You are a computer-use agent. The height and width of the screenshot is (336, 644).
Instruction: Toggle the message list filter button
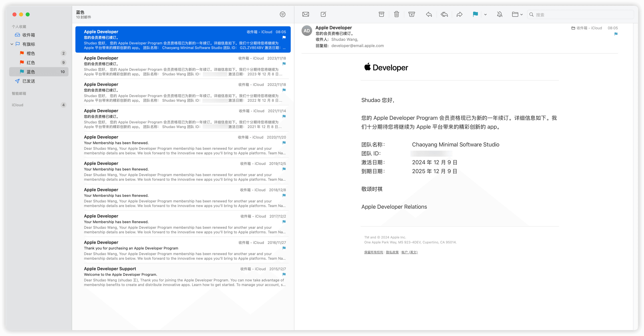pyautogui.click(x=282, y=14)
